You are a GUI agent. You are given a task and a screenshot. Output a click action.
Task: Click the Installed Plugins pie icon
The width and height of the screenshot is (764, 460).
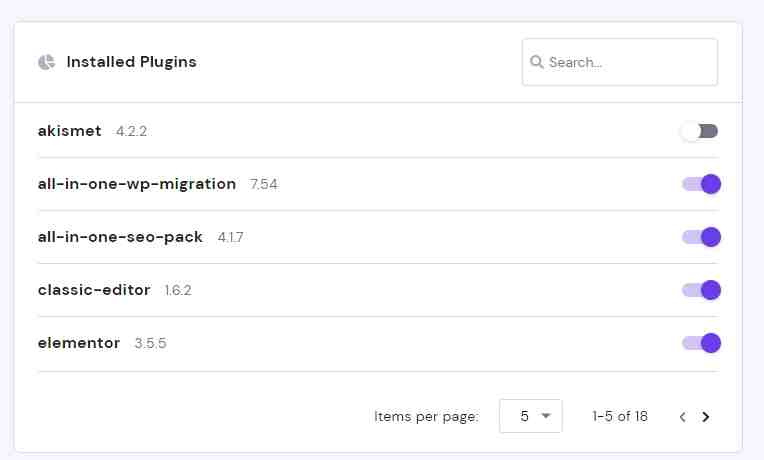tap(46, 62)
